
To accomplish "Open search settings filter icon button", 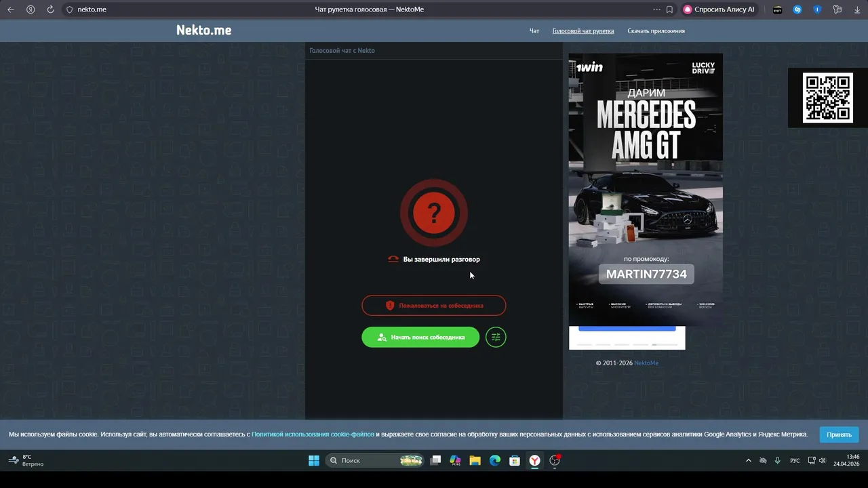I will [x=496, y=337].
